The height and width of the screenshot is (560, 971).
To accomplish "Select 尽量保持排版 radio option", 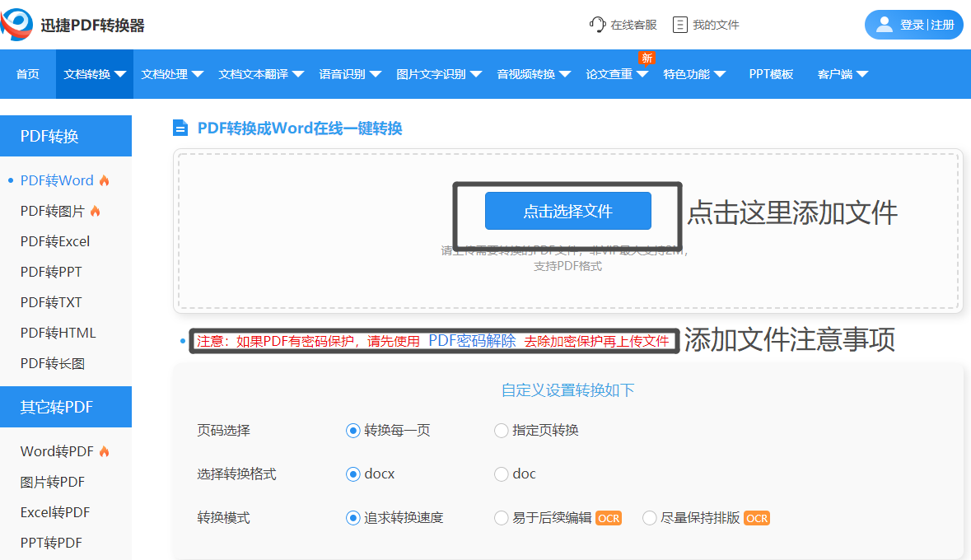I will 649,518.
